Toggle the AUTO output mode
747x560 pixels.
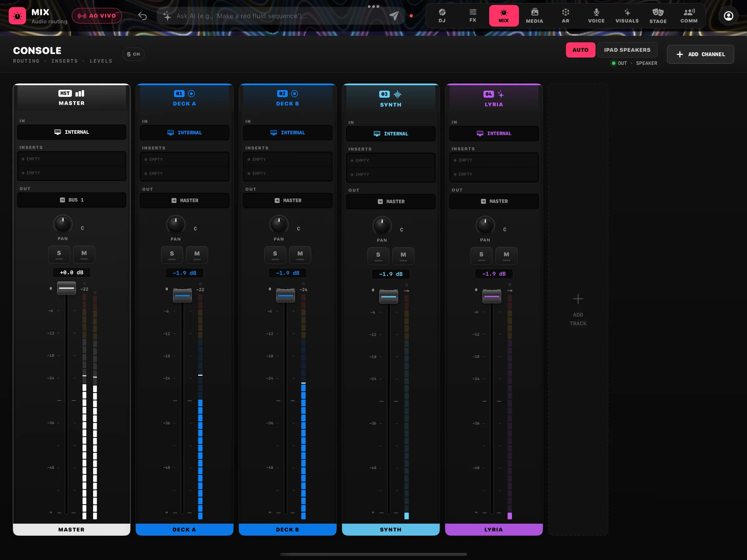[x=580, y=50]
